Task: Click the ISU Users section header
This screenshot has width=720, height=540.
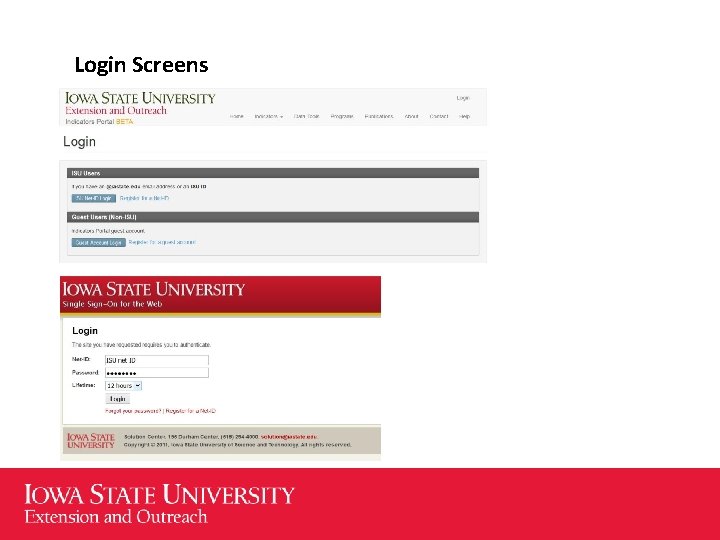Action: tap(273, 173)
